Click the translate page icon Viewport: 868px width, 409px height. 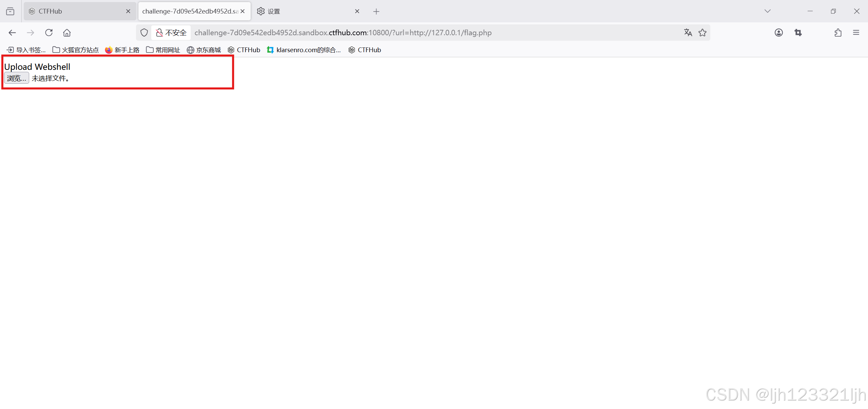688,33
